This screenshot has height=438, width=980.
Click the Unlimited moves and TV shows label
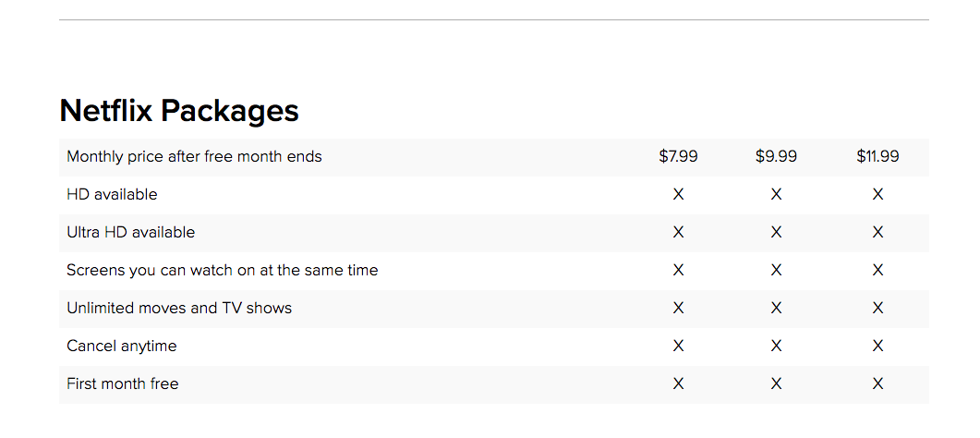179,308
